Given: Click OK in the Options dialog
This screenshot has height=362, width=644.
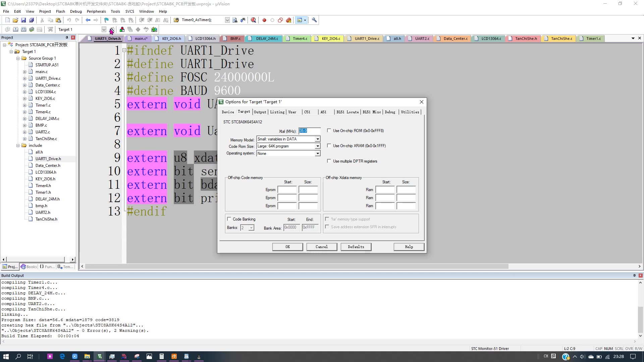Looking at the screenshot, I should pos(287,247).
